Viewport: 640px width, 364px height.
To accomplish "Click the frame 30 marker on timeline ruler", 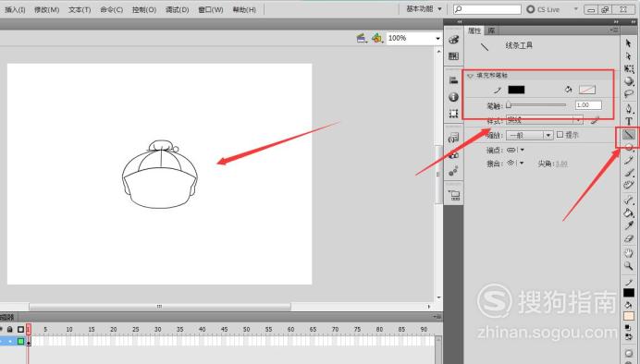I will (x=157, y=329).
